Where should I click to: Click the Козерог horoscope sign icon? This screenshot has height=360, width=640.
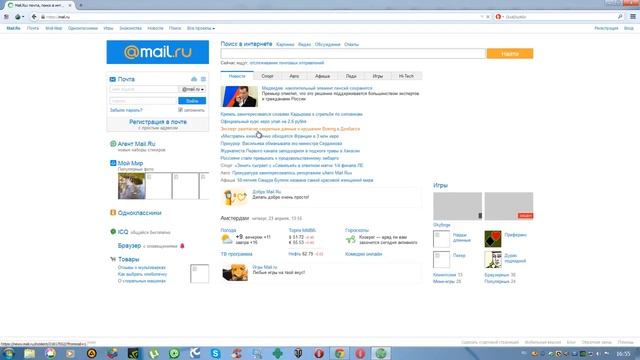coord(351,239)
